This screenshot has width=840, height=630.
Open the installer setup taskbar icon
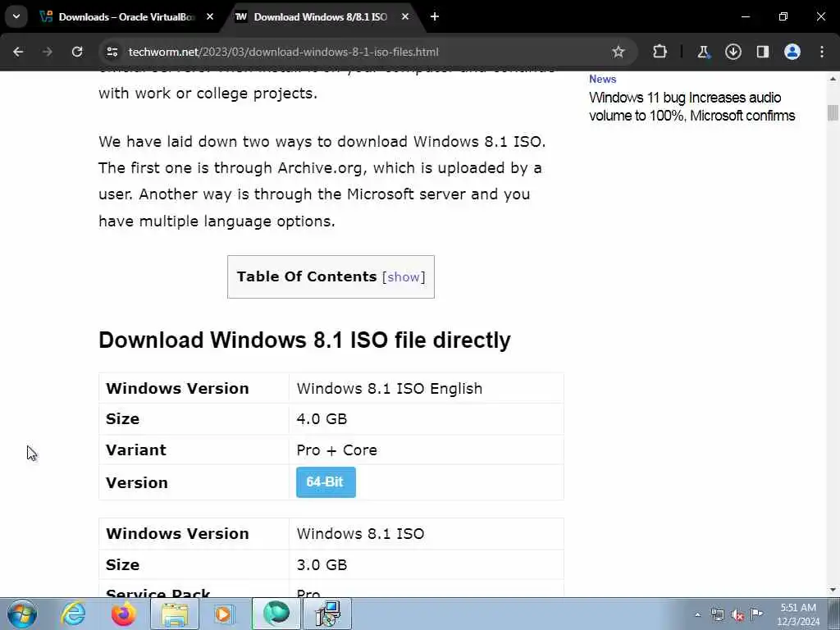[x=327, y=614]
